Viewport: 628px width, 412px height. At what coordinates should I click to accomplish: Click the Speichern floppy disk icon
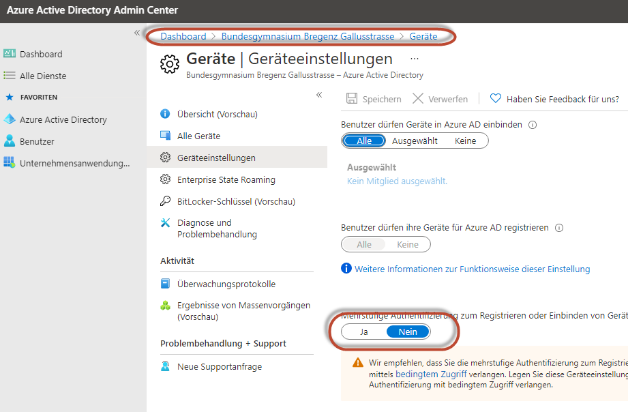point(352,98)
